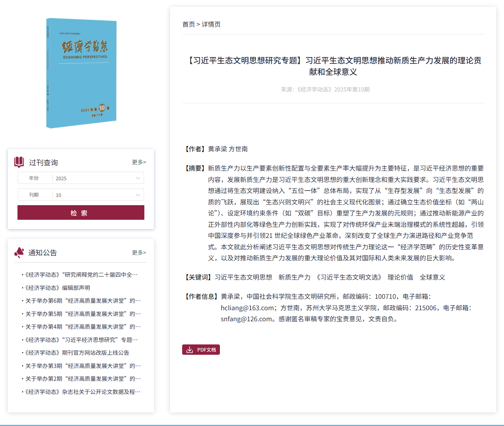Expand the 刊期 dropdown showing 10
504x426 pixels.
tap(98, 195)
